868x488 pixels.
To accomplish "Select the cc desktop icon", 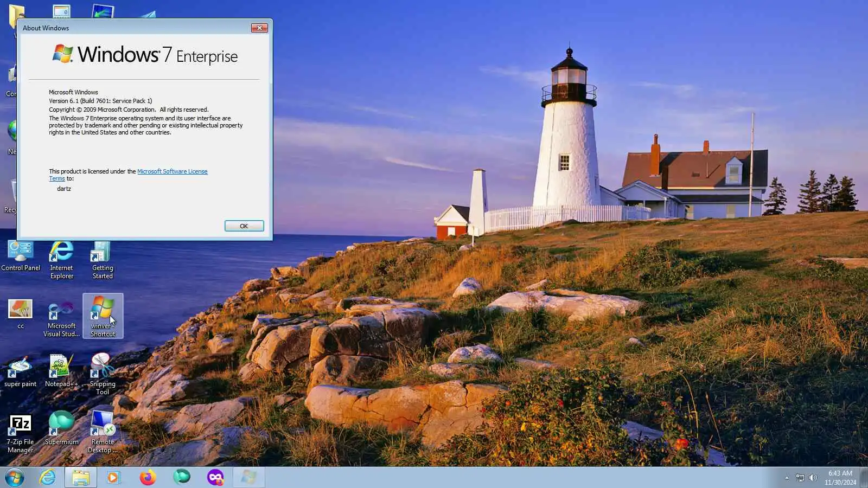I will click(x=21, y=314).
